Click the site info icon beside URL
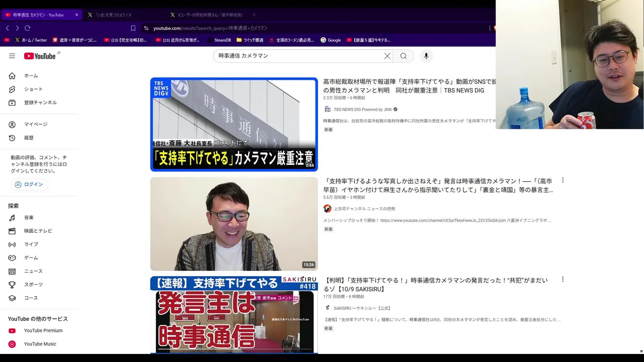The image size is (644, 362). (146, 28)
